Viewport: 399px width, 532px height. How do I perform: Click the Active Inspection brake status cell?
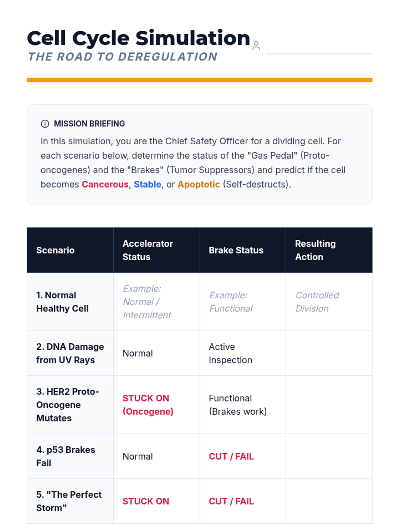(230, 353)
